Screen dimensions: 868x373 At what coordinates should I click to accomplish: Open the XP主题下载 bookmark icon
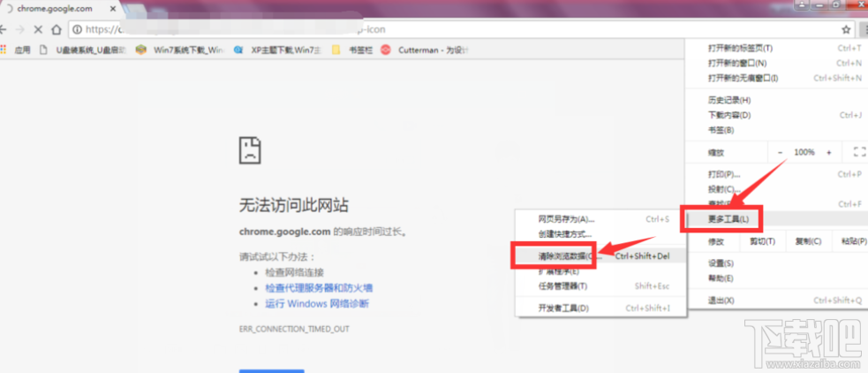tap(238, 49)
